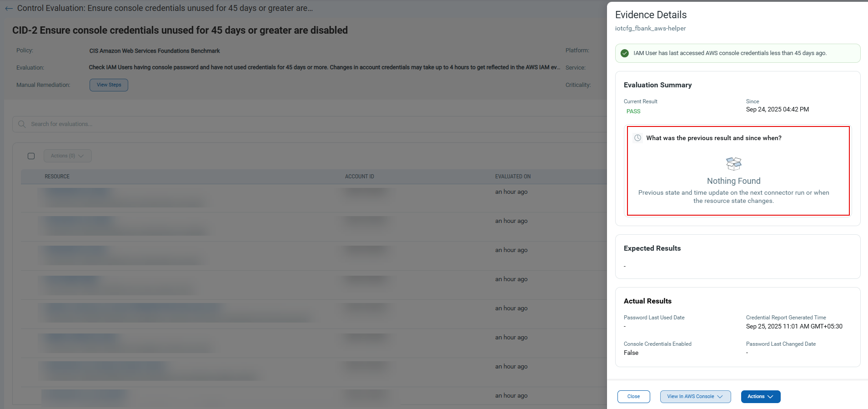This screenshot has height=409, width=868.
Task: Open the blue Actions dropdown menu
Action: pyautogui.click(x=760, y=397)
